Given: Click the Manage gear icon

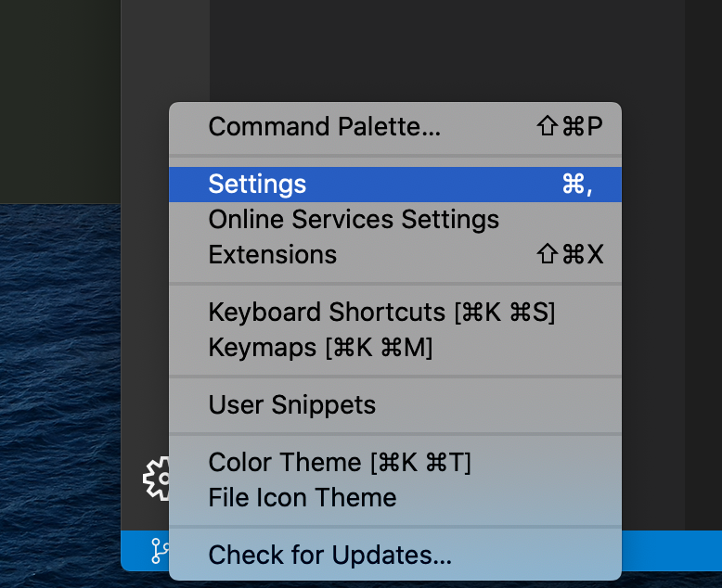Looking at the screenshot, I should coord(156,479).
